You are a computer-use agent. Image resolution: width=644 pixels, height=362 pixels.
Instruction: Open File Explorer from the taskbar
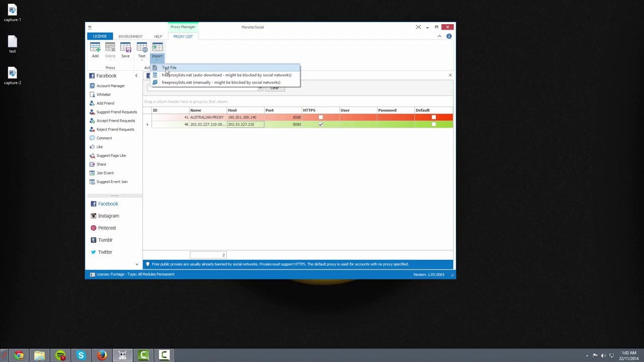coord(39,356)
